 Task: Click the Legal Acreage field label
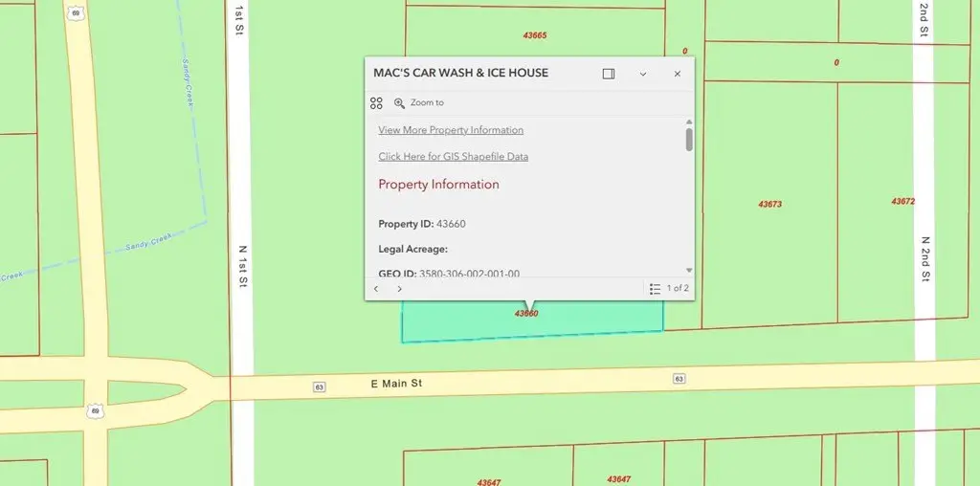[x=413, y=250]
